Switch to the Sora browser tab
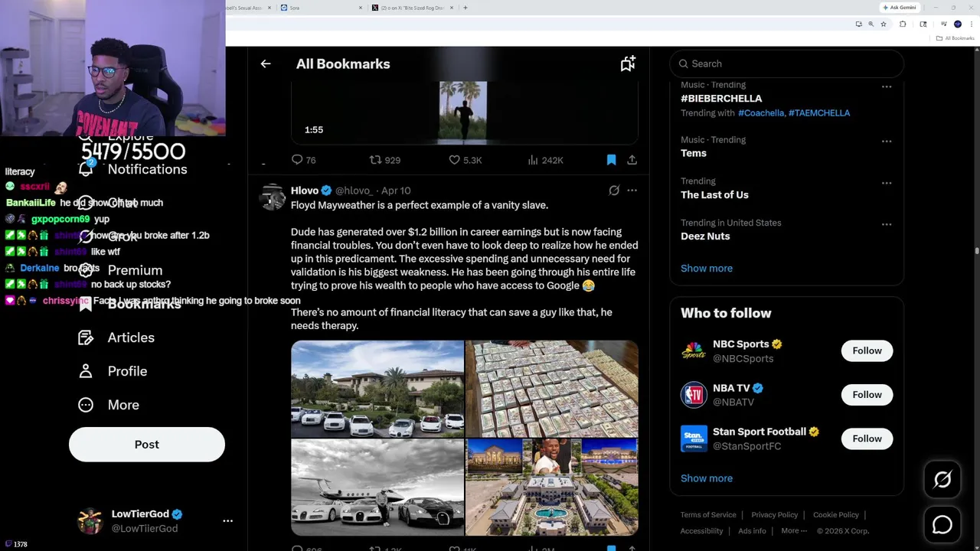Image resolution: width=980 pixels, height=551 pixels. pyautogui.click(x=322, y=8)
